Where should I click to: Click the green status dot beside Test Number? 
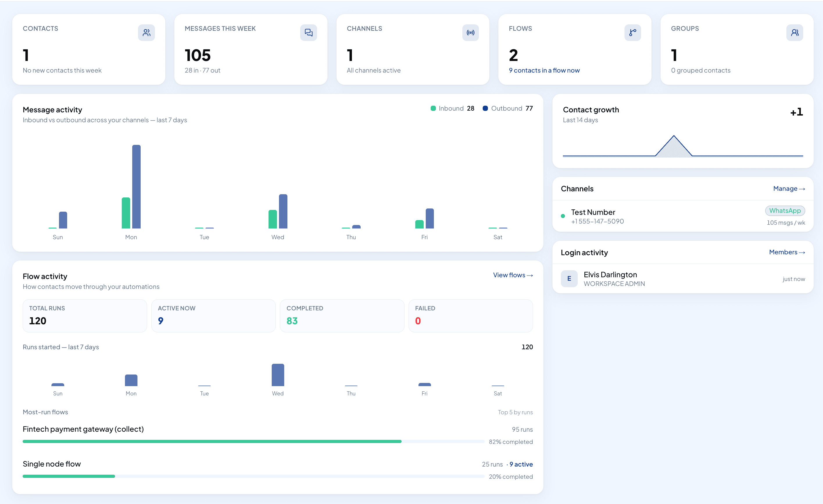coord(563,216)
